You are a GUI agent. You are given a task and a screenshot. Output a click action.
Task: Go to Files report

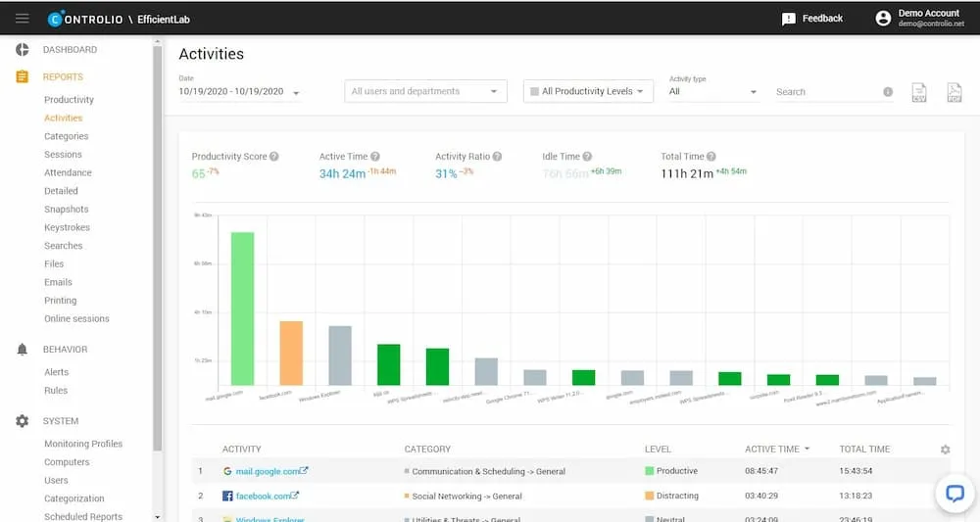click(54, 263)
